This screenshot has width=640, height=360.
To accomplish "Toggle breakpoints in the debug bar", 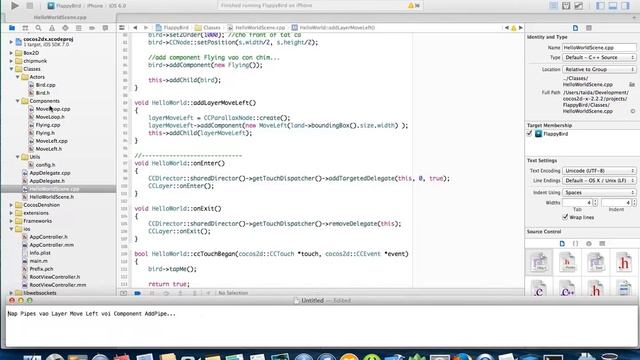I will 138,293.
